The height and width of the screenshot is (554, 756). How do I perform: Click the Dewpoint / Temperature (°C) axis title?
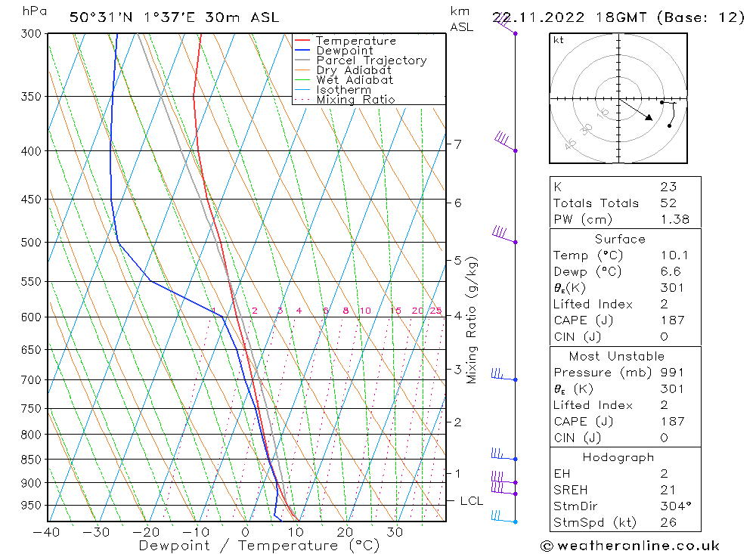pyautogui.click(x=259, y=546)
